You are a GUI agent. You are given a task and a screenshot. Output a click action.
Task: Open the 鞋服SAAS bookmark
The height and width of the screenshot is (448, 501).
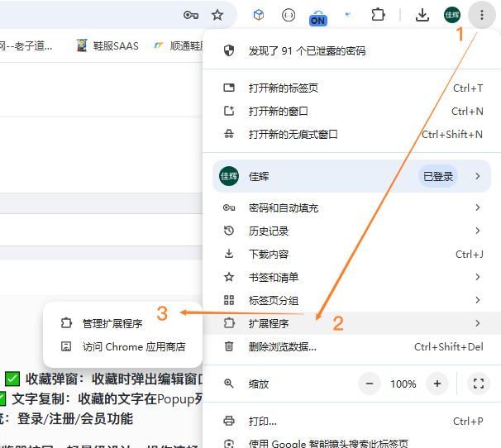(107, 46)
